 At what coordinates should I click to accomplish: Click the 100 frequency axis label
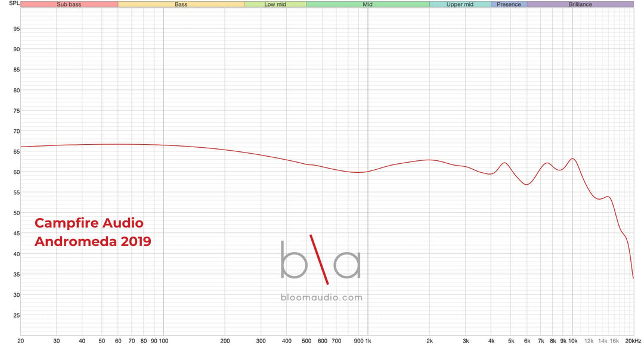coord(163,341)
